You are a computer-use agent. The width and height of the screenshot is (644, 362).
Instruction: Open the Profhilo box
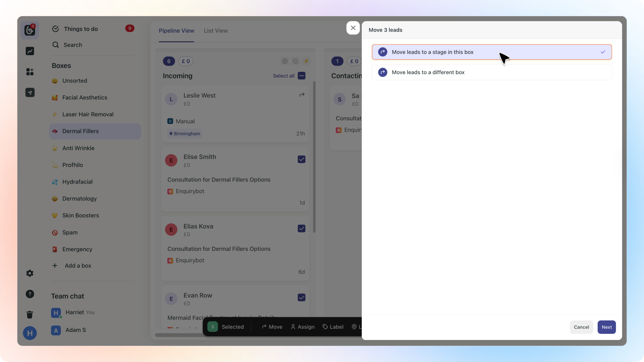pyautogui.click(x=95, y=165)
